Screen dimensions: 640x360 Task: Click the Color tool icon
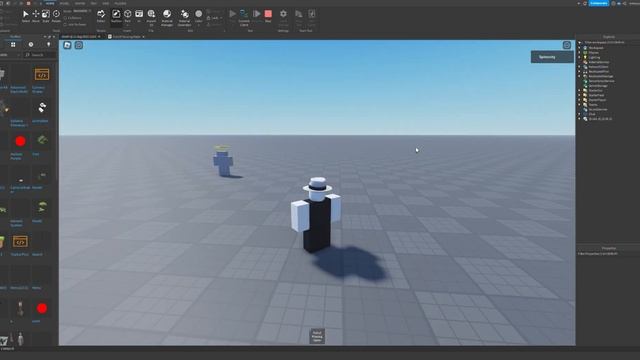[198, 14]
